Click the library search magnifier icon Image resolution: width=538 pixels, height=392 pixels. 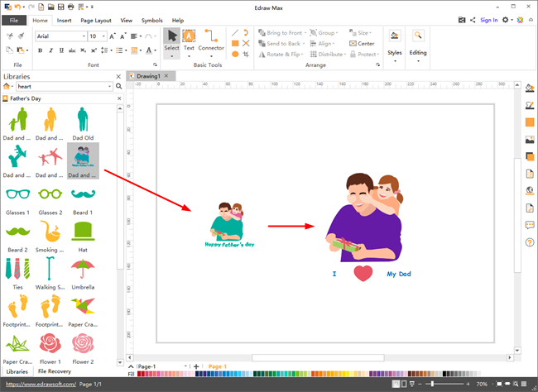pyautogui.click(x=118, y=86)
